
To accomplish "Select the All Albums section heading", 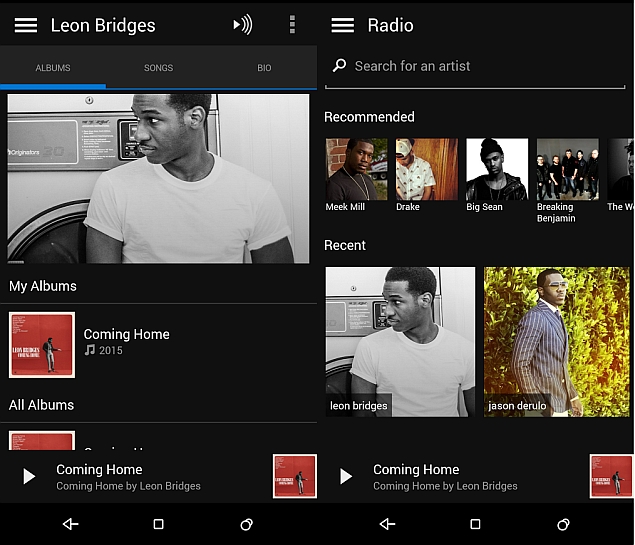I will click(42, 405).
